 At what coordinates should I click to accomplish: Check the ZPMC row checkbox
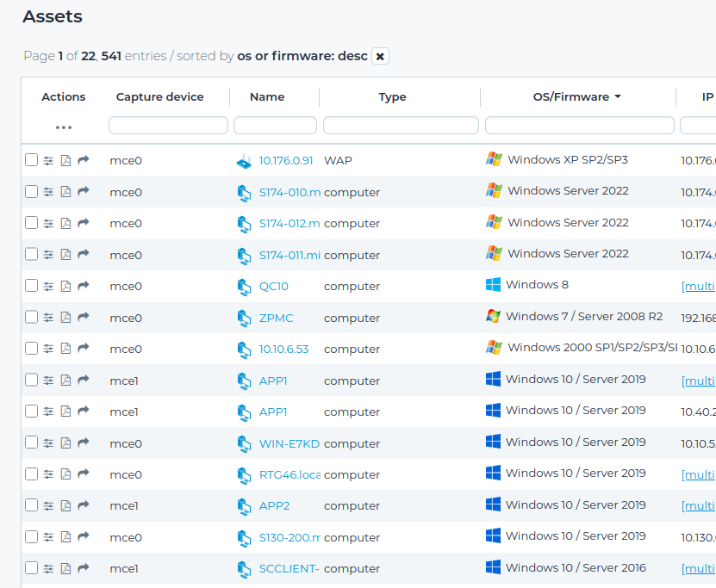(x=31, y=317)
